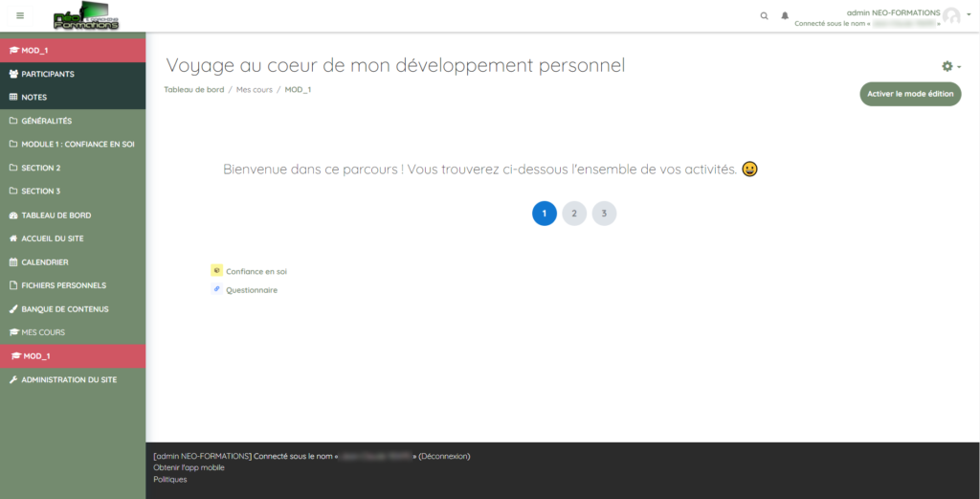This screenshot has width=980, height=499.
Task: Open MOD_1 under Mes cours
Action: pos(73,355)
